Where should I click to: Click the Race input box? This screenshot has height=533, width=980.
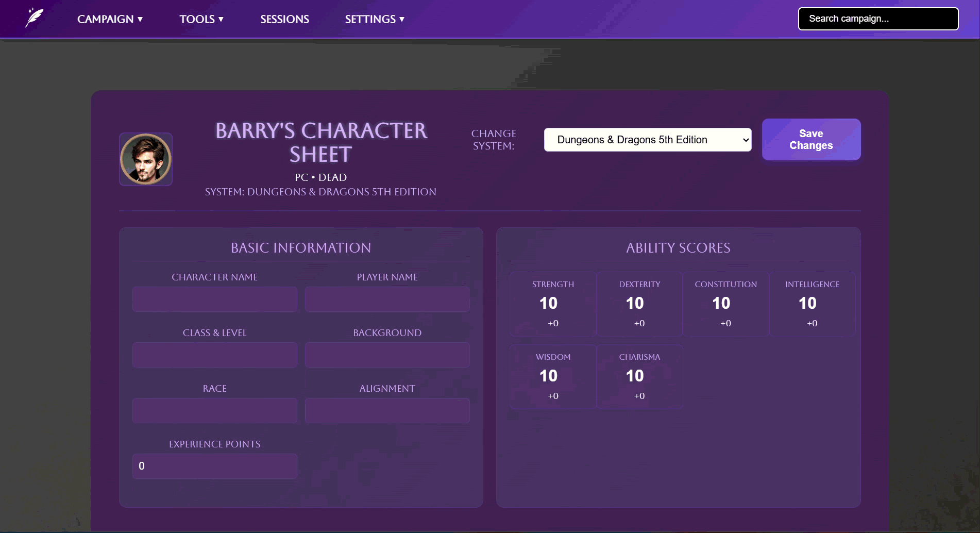(x=215, y=411)
